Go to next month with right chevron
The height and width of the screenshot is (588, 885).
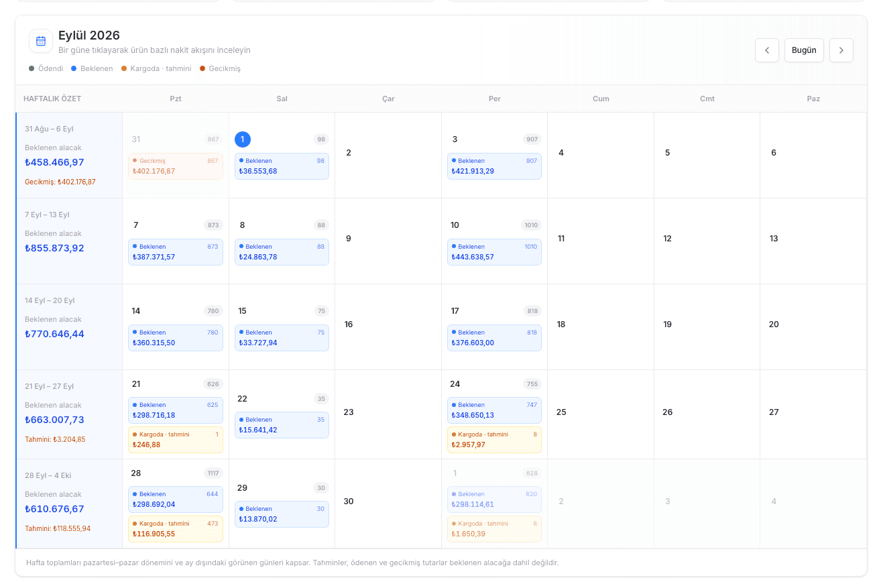pyautogui.click(x=841, y=50)
